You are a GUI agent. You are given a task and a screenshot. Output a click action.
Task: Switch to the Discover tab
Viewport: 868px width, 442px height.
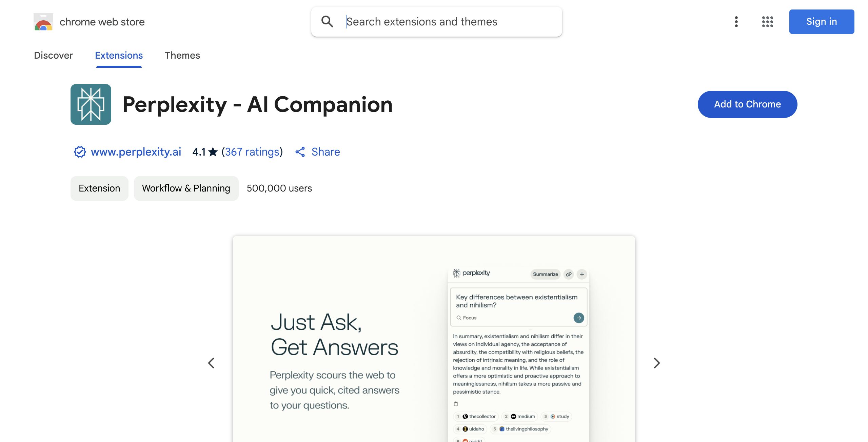tap(54, 55)
